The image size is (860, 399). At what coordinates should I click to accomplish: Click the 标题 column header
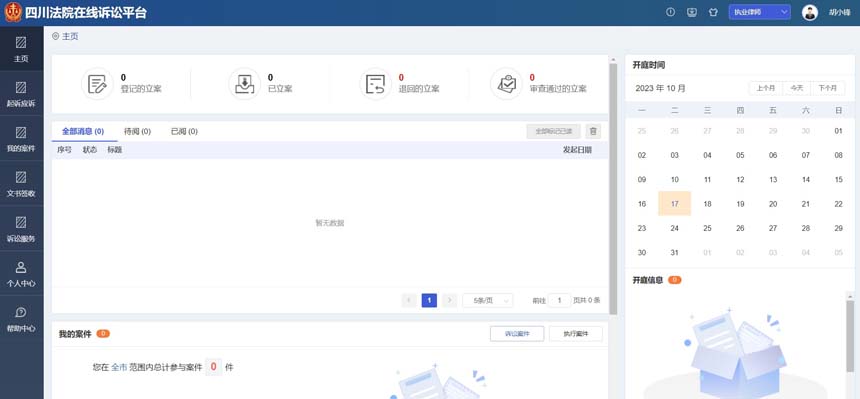[x=115, y=150]
